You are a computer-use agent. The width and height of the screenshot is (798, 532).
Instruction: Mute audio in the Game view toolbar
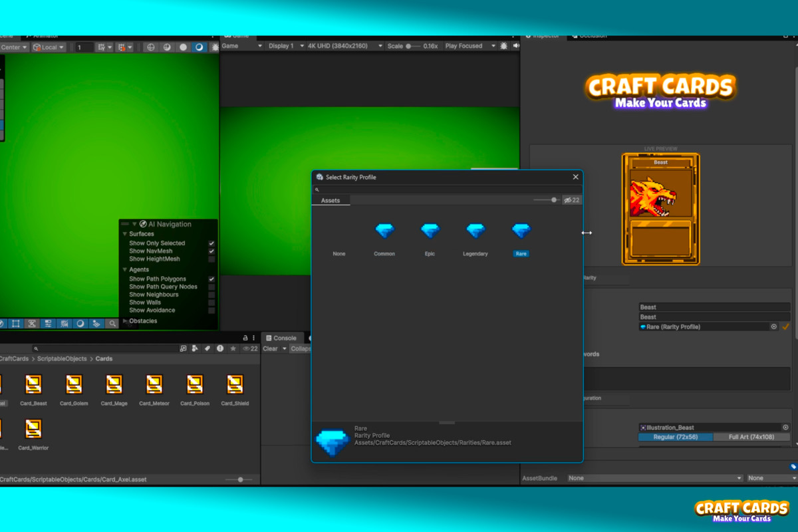coord(516,45)
